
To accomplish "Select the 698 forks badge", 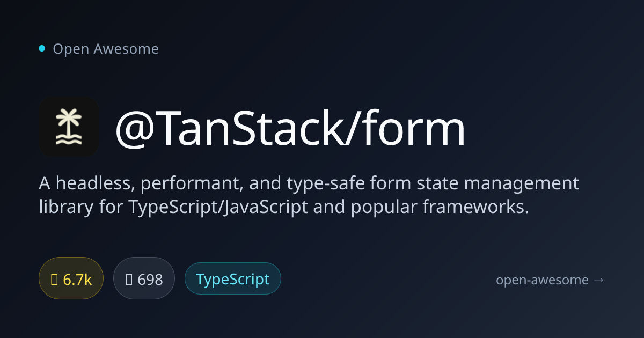I will point(144,278).
